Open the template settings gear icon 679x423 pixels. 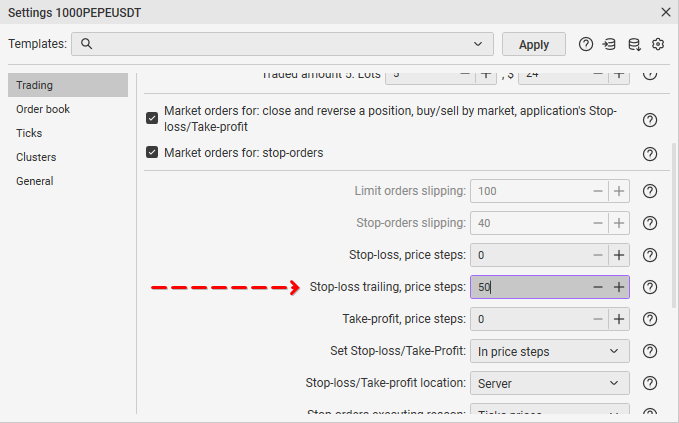658,44
